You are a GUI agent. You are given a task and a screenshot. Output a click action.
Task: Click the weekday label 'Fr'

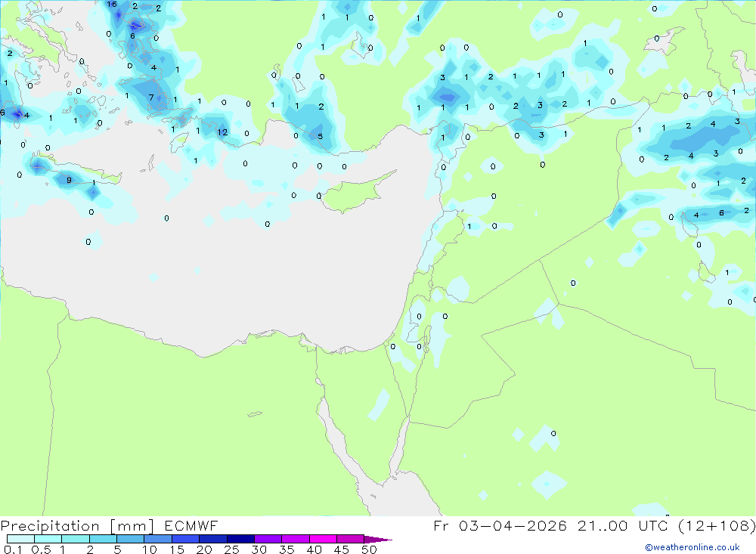(x=442, y=525)
